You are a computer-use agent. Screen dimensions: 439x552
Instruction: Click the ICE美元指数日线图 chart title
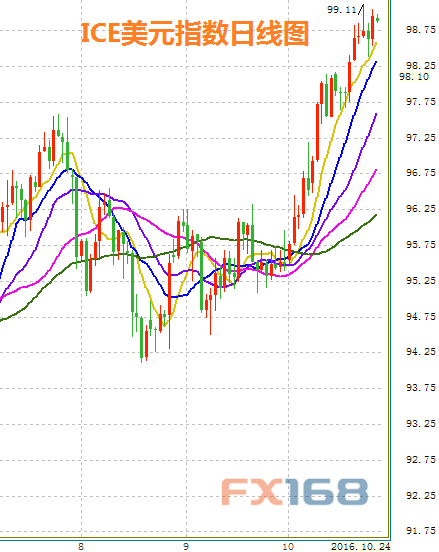(x=195, y=33)
